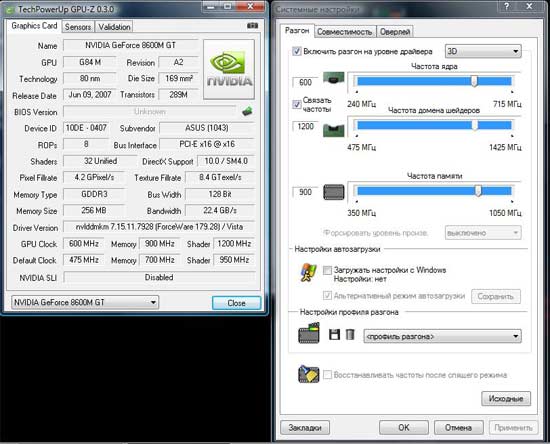Switch to the Graphics Card tab
Viewport: 550px width, 444px height.
coord(34,26)
